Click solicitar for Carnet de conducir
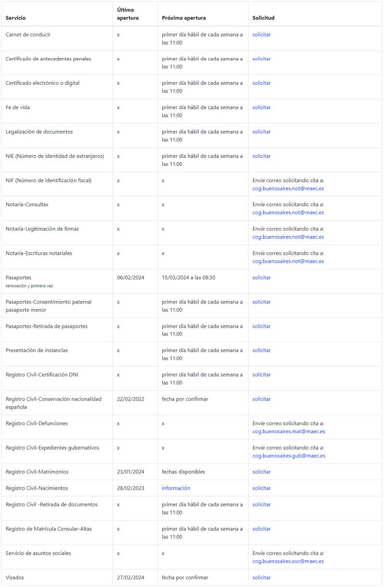Screen dimensions: 384x588 point(262,35)
